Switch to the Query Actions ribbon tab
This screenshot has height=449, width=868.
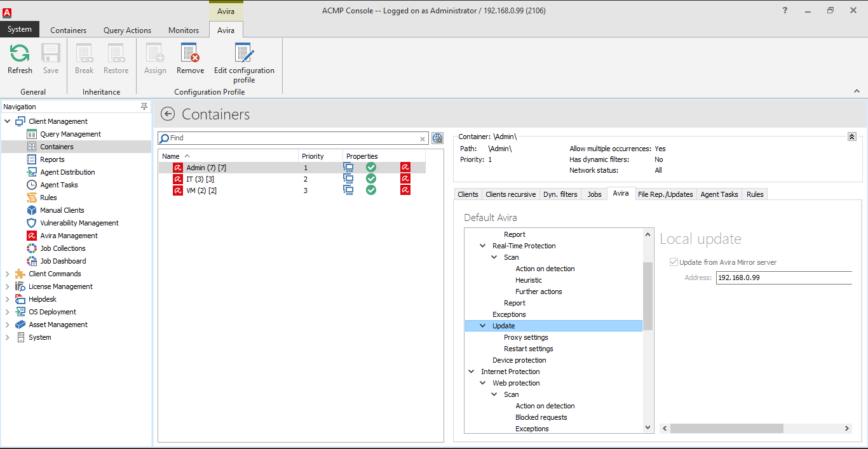[127, 30]
